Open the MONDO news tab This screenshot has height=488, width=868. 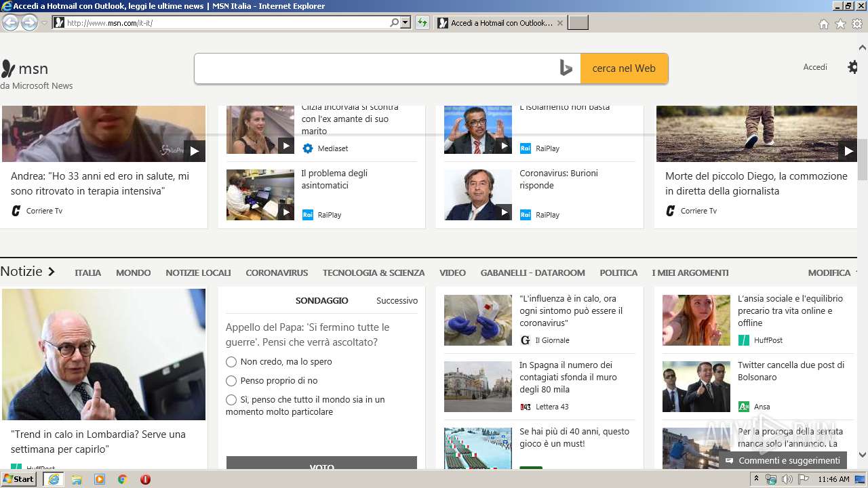[133, 272]
